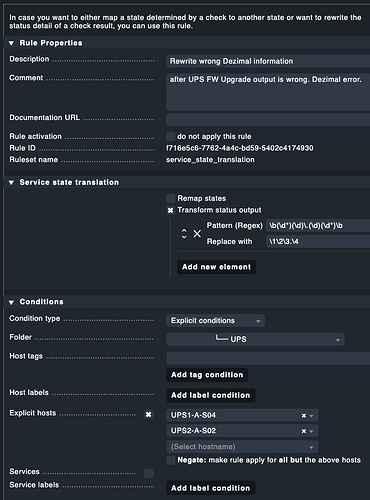Focus the Documentation URL field

(x=268, y=119)
